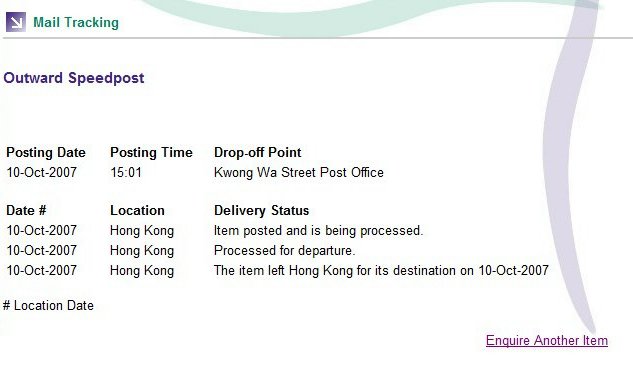Click the 10-Oct-2007 posting date value

tap(42, 173)
